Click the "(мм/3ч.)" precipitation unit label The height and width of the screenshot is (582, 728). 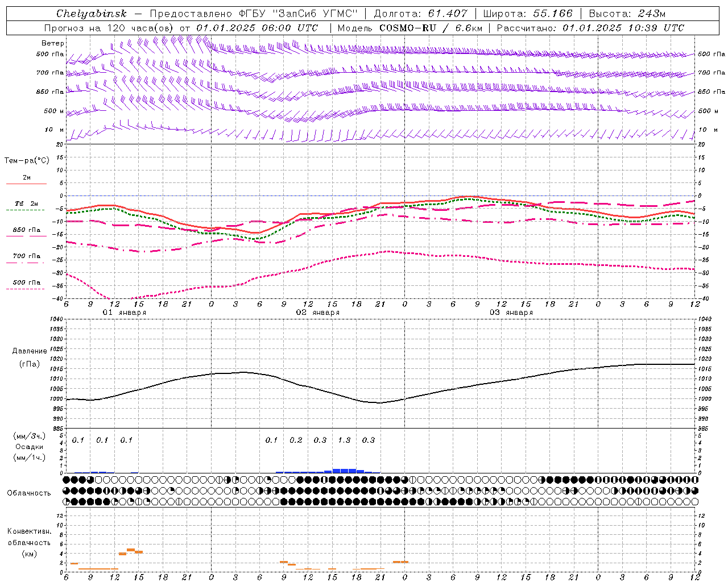pos(29,436)
